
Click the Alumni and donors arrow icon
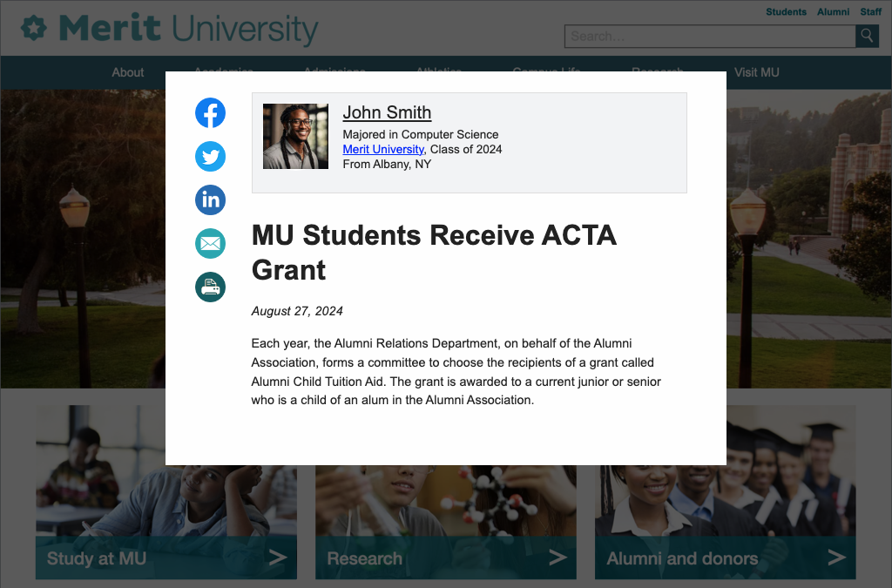pyautogui.click(x=839, y=557)
